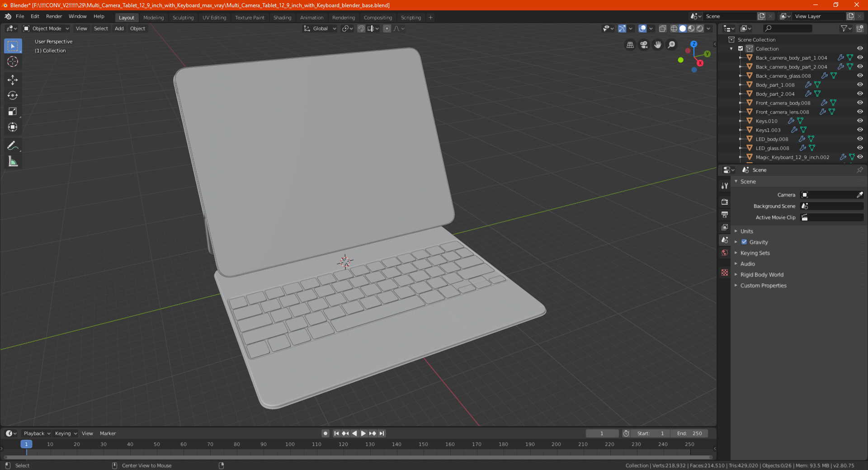Open the World properties tab
This screenshot has height=470, width=868.
point(725,253)
